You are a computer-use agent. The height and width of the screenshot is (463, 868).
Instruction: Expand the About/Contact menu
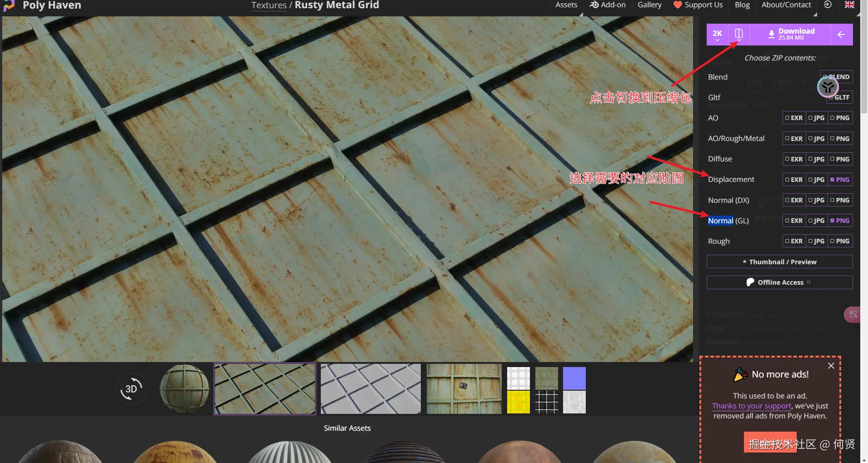click(x=786, y=5)
